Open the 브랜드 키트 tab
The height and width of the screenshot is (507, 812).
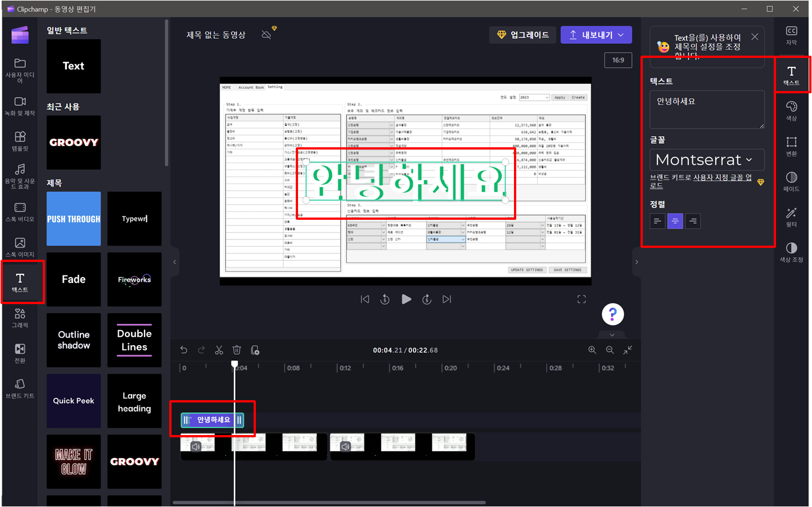20,388
